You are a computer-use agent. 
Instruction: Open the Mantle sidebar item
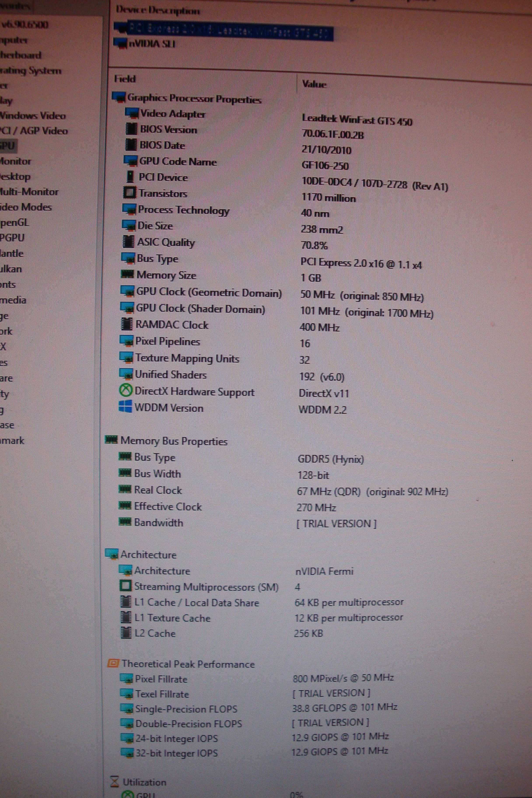pyautogui.click(x=12, y=253)
